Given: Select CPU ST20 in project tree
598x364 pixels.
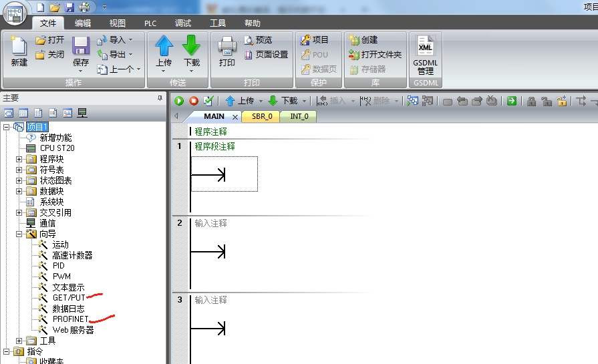Looking at the screenshot, I should click(x=57, y=148).
